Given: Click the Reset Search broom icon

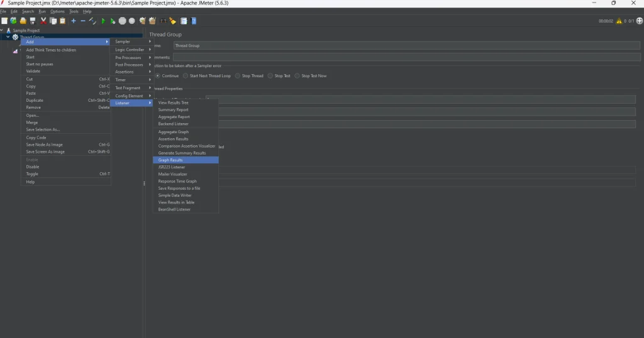Looking at the screenshot, I should click(173, 21).
